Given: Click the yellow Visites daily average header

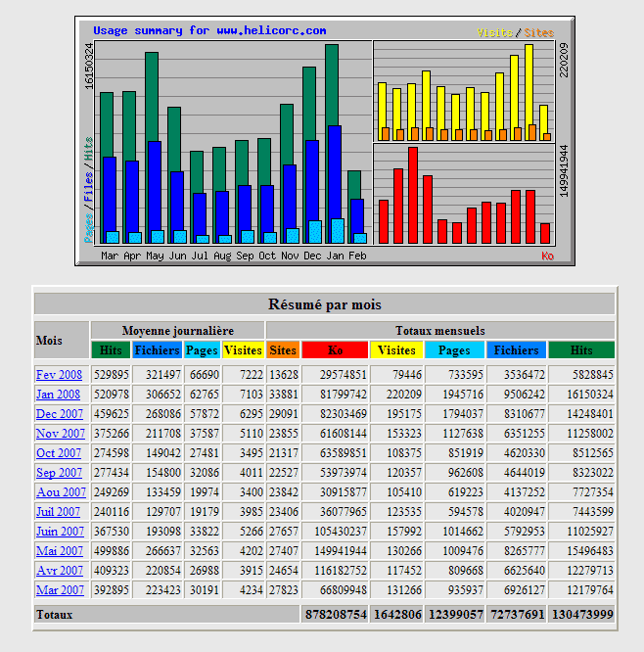Looking at the screenshot, I should pos(243,350).
